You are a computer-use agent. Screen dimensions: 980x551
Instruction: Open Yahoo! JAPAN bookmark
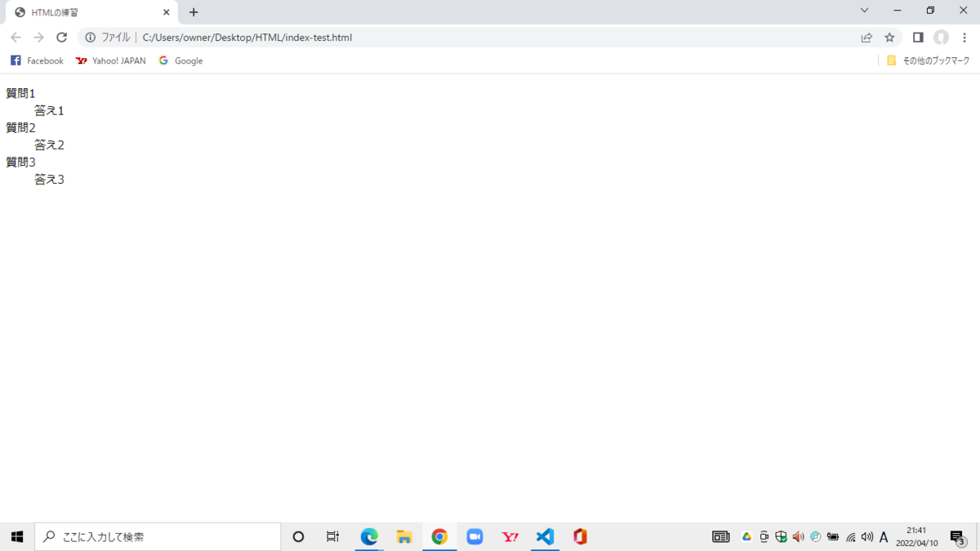[109, 60]
